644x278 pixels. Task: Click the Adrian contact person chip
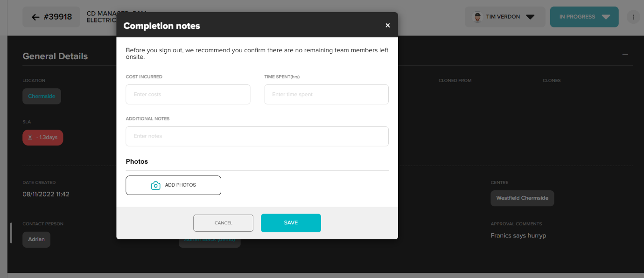(x=36, y=239)
